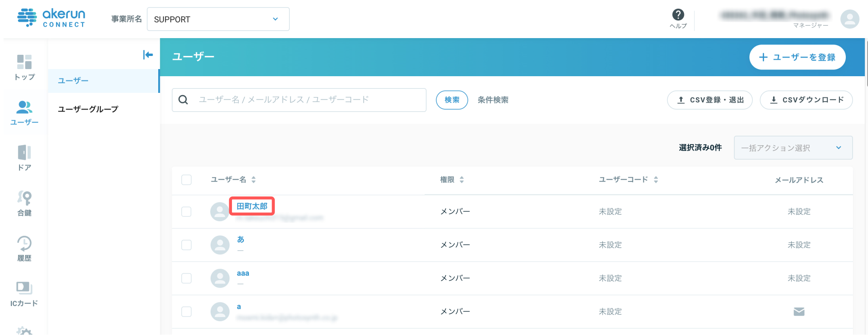The image size is (868, 335).
Task: Collapse the submenu with the arrow icon
Action: coord(148,55)
